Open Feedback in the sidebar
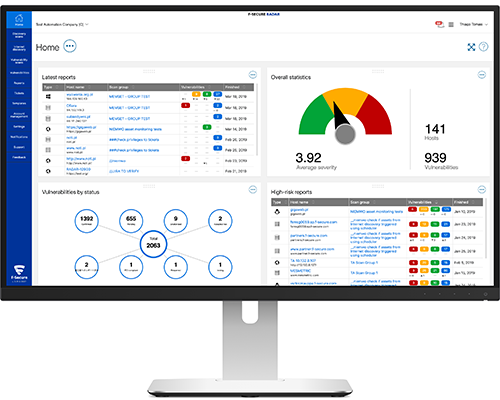Screen dimensions: 500x400 click(19, 157)
